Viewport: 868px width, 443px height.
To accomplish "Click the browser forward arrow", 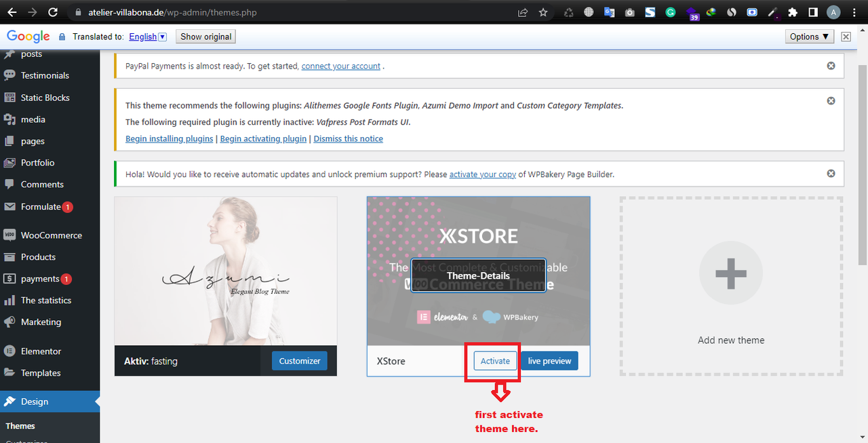I will [33, 12].
